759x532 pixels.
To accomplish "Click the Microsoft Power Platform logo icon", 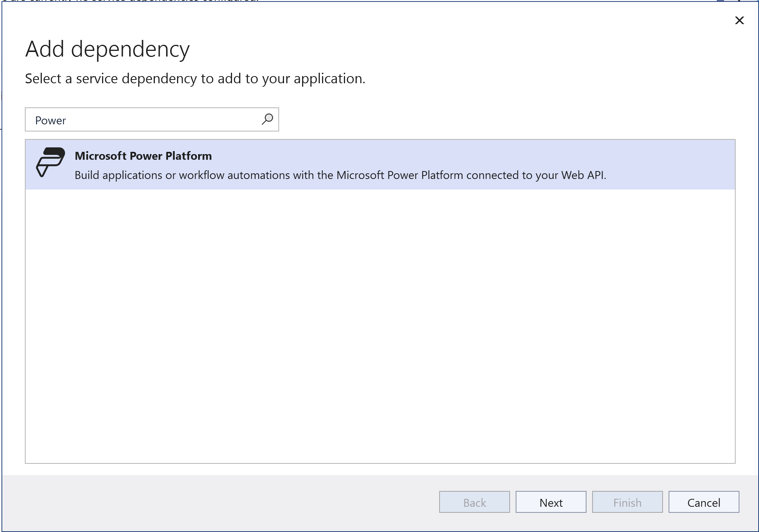I will (50, 162).
